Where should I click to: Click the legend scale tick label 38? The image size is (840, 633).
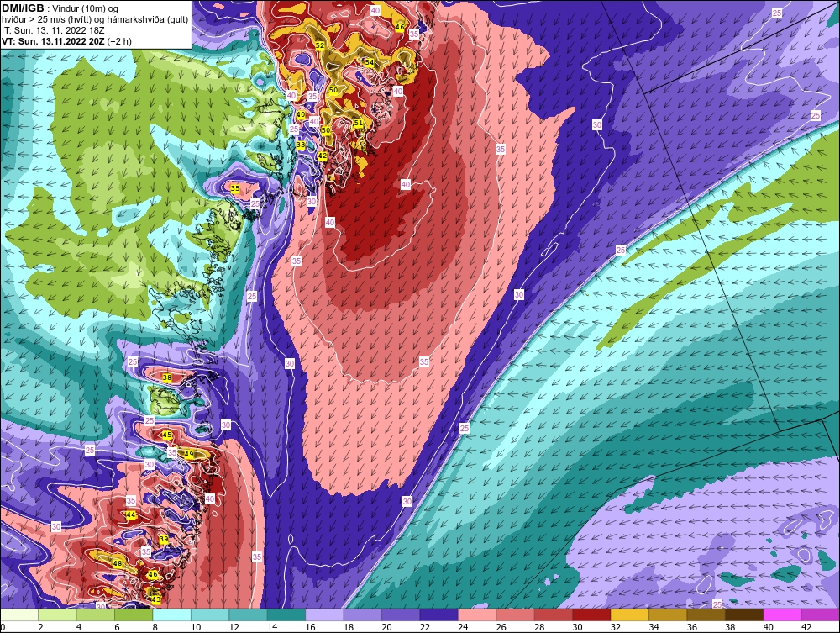(730, 627)
